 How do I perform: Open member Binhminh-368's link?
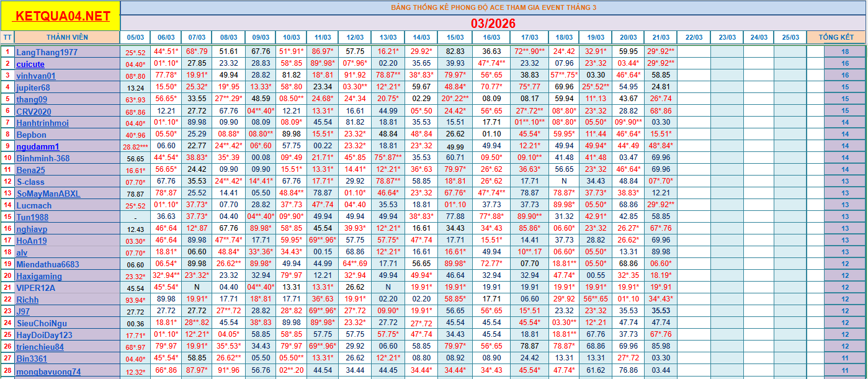[x=43, y=159]
